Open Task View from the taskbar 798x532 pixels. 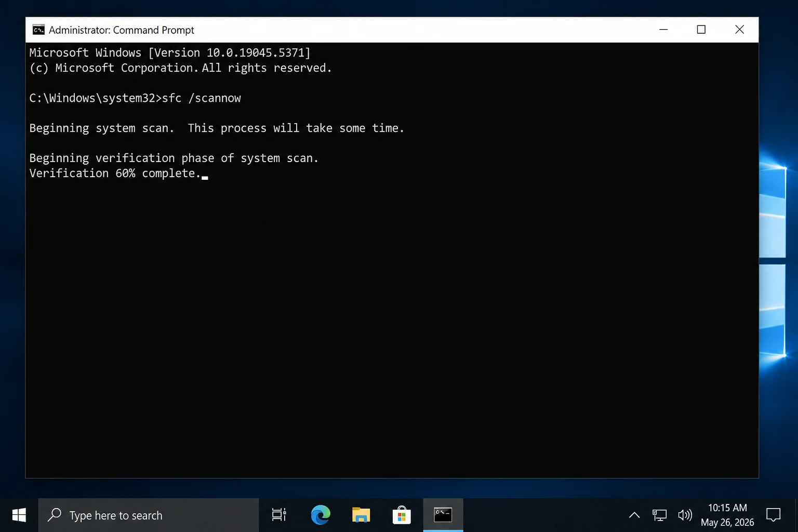click(279, 515)
